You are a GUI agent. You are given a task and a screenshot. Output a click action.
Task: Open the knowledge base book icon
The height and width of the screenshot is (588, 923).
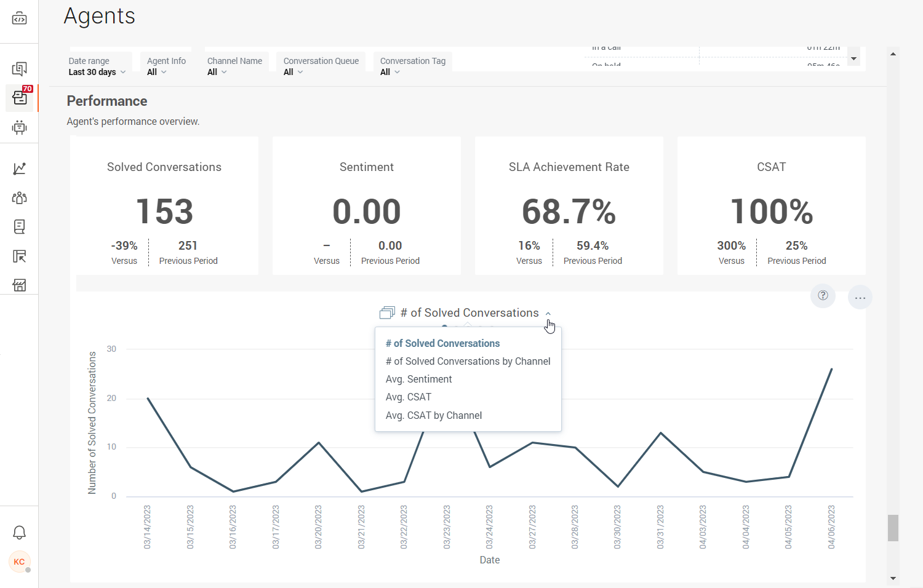[19, 226]
